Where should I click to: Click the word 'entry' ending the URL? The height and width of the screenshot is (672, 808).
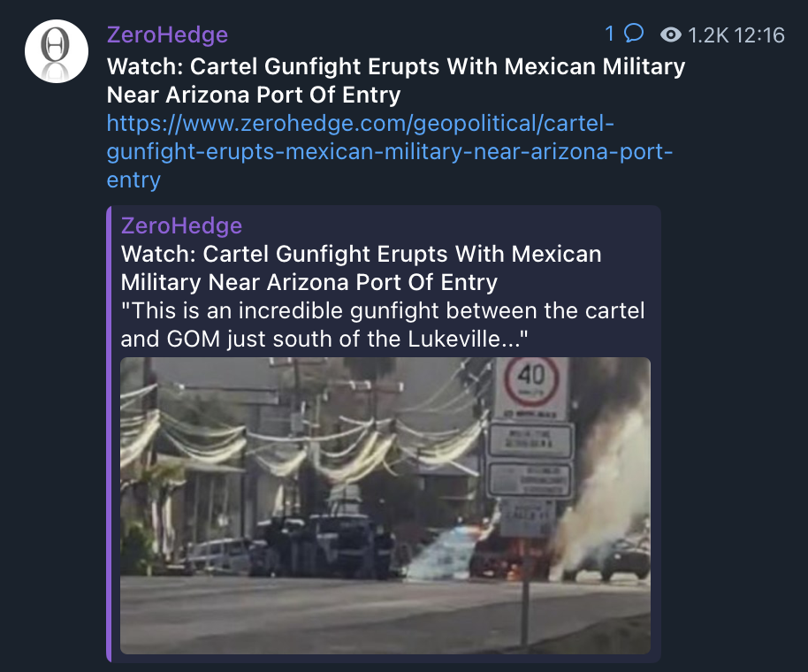[133, 179]
